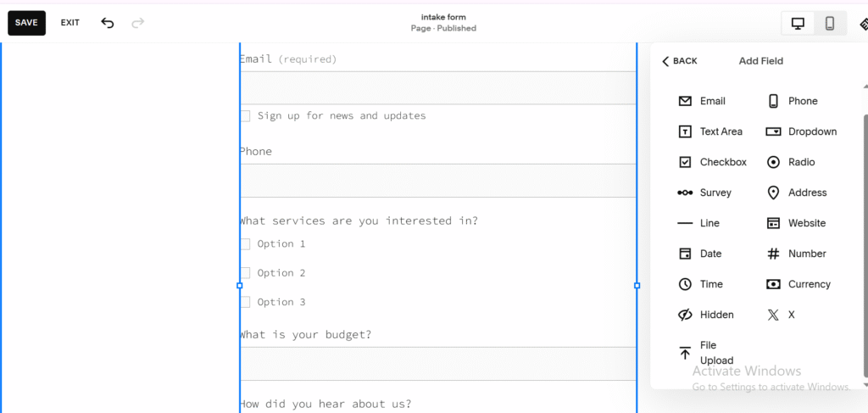Add the Hidden field icon
The image size is (868, 413).
(685, 315)
